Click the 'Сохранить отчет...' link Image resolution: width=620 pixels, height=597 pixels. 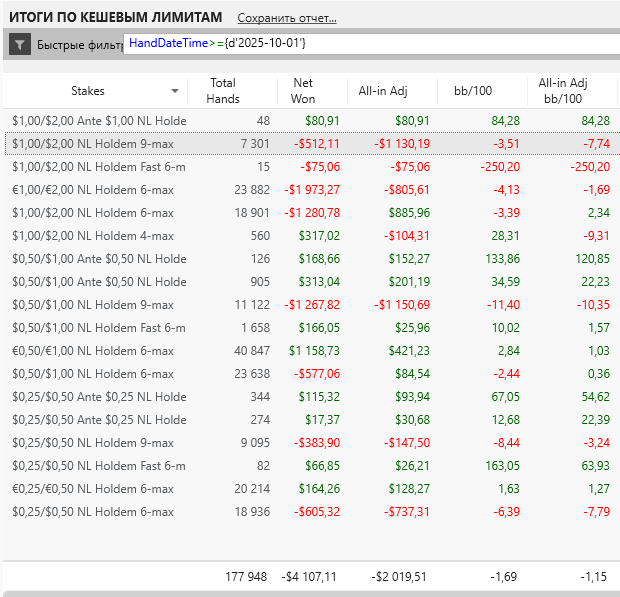pyautogui.click(x=287, y=18)
